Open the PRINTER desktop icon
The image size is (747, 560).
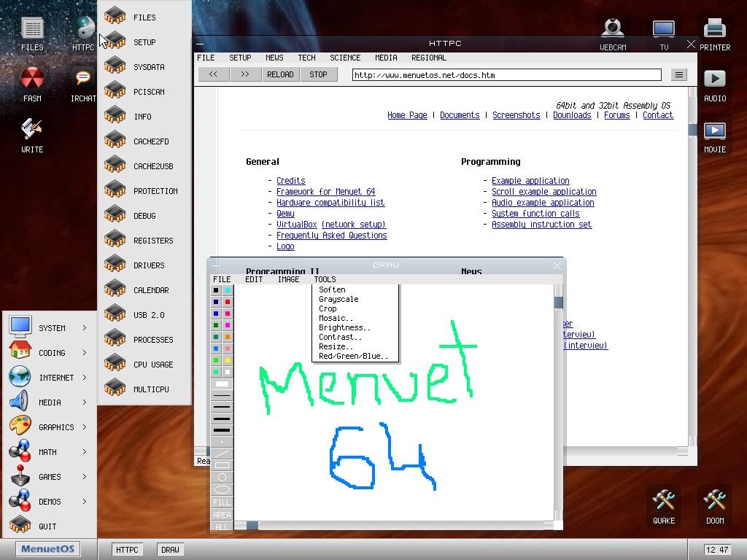(x=715, y=34)
